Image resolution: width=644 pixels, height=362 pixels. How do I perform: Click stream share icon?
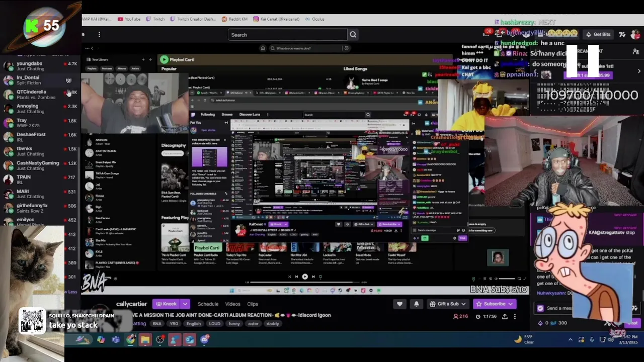tap(505, 316)
